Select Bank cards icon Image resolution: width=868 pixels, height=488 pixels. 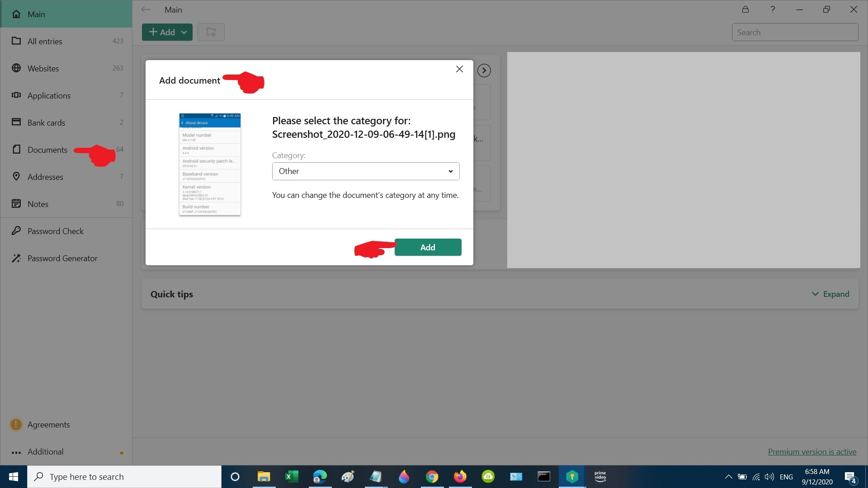point(16,122)
